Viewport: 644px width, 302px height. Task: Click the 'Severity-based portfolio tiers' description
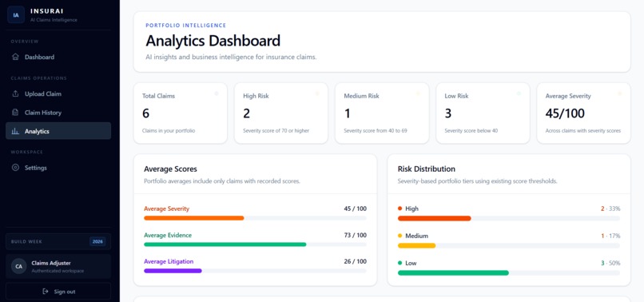pos(477,181)
